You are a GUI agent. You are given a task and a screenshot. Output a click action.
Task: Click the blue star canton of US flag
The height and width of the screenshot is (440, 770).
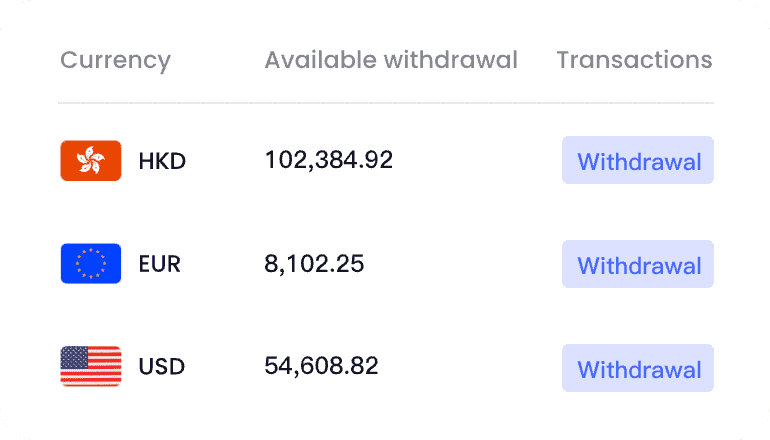tap(74, 358)
